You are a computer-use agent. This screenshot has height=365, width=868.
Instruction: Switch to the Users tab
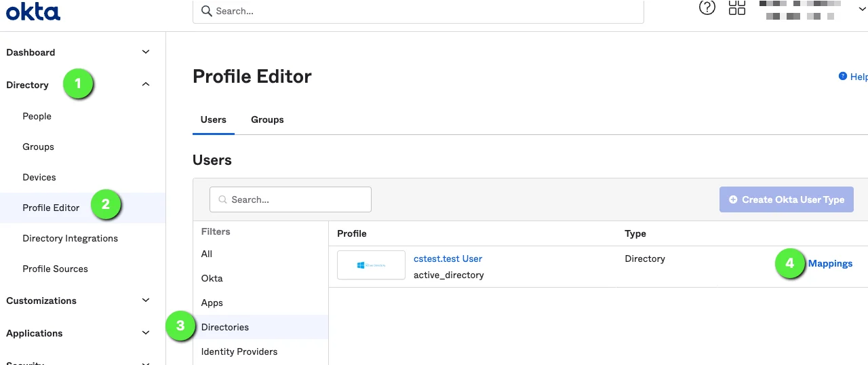pos(214,119)
